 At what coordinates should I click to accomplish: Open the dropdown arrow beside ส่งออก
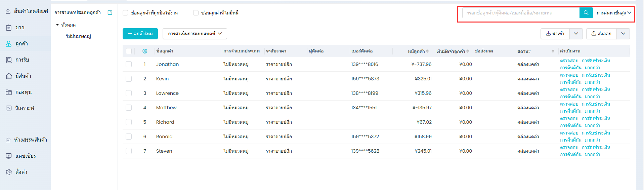[623, 34]
